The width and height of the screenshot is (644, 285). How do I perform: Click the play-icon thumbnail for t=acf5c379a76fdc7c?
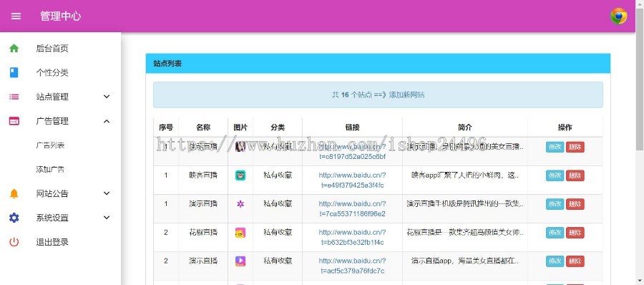(x=240, y=261)
